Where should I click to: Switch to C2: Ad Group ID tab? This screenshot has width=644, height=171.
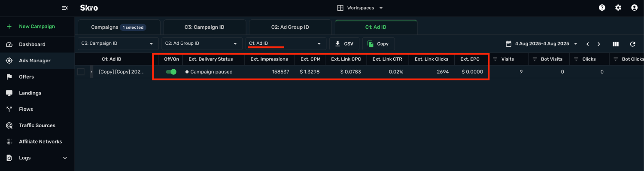coord(290,27)
